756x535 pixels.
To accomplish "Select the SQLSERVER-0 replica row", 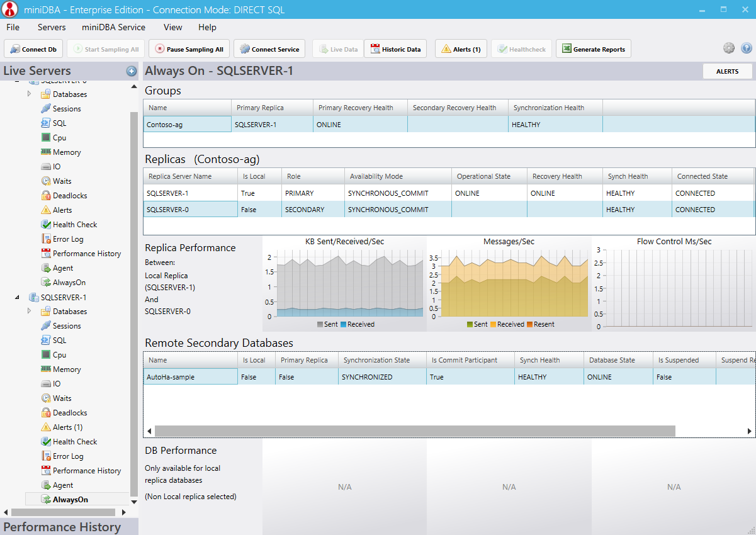I will 449,210.
